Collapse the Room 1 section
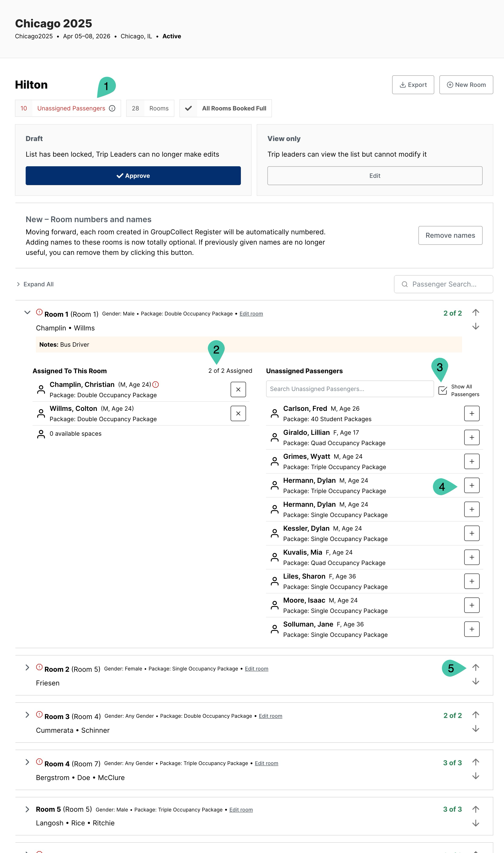The height and width of the screenshot is (853, 504). 28,312
